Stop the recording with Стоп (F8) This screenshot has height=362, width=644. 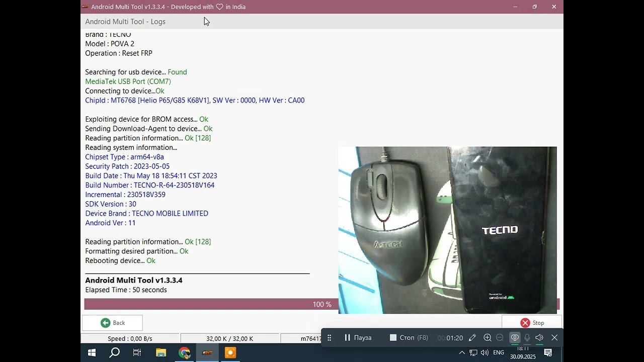[409, 338]
